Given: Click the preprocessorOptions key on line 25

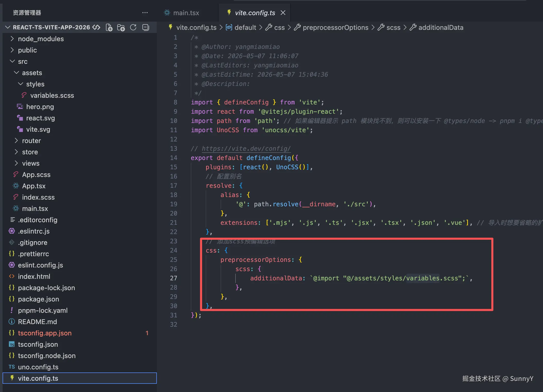Looking at the screenshot, I should (256, 260).
